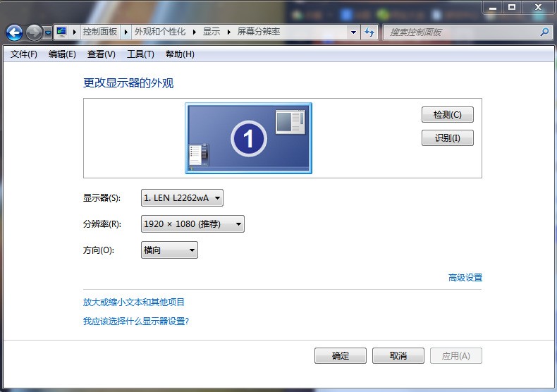The image size is (557, 392).
Task: Click the 检测(C) detect button
Action: [447, 115]
